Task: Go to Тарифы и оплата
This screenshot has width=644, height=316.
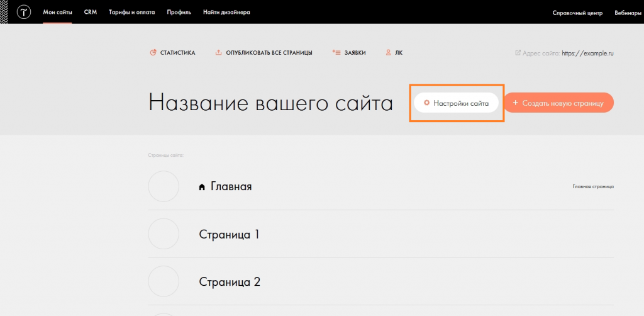Action: click(x=132, y=13)
